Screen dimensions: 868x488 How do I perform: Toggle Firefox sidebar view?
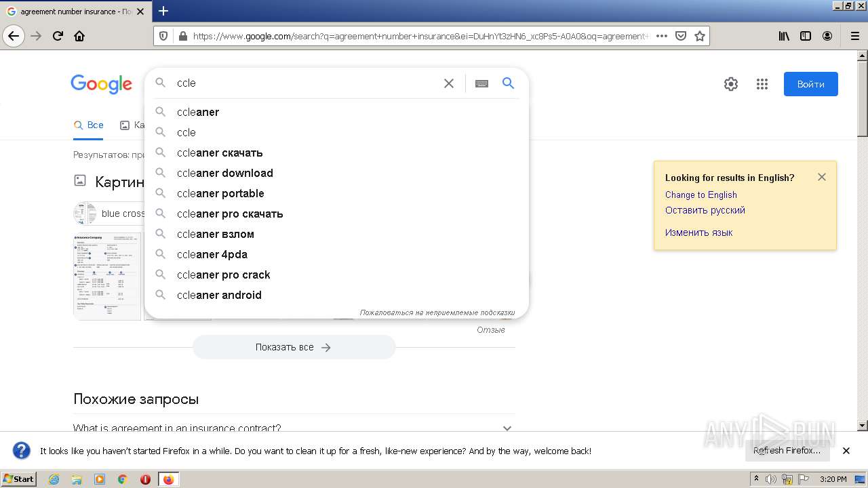coord(806,36)
